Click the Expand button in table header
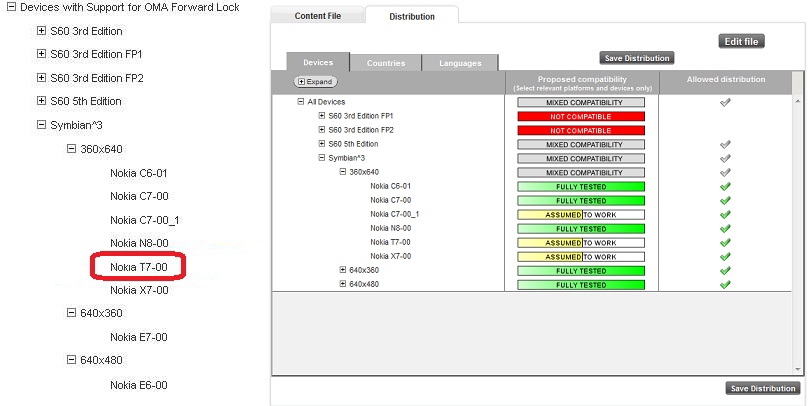Screen dimensions: 811x406 315,82
